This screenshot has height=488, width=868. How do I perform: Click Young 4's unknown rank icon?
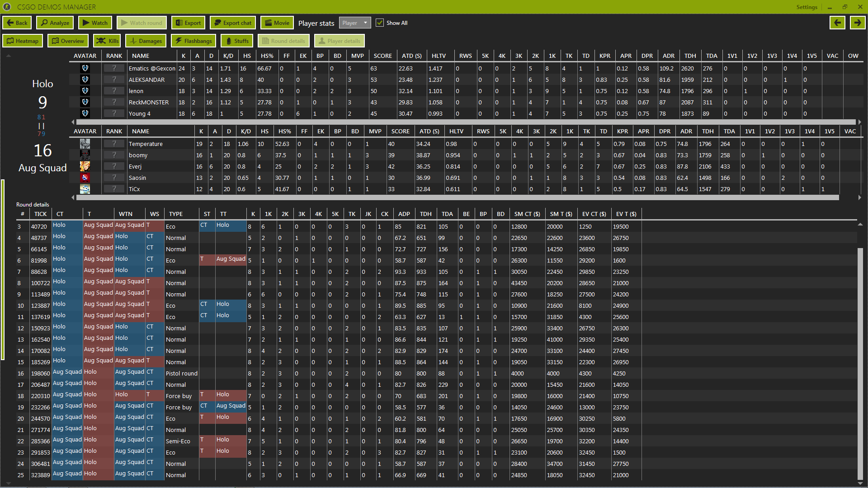[114, 113]
